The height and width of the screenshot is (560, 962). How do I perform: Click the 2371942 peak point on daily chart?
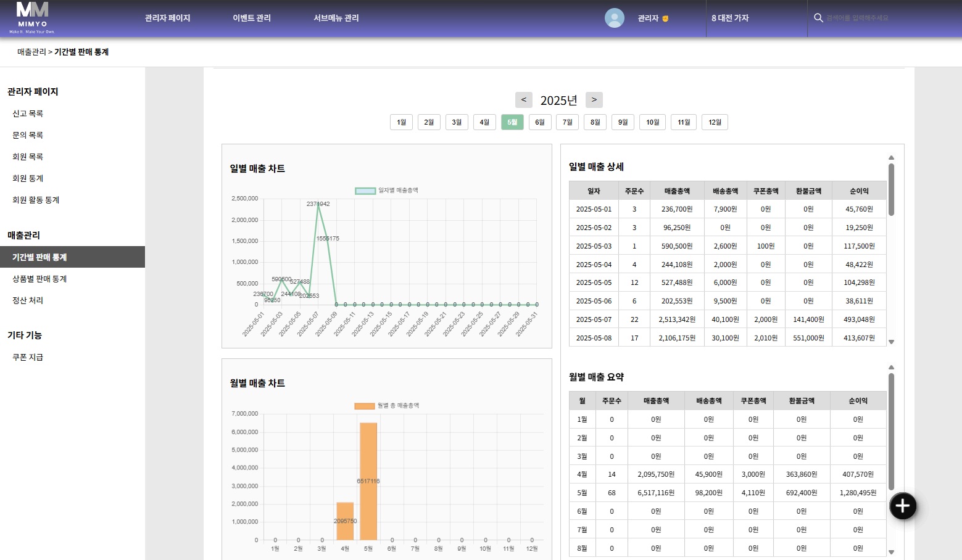(318, 204)
